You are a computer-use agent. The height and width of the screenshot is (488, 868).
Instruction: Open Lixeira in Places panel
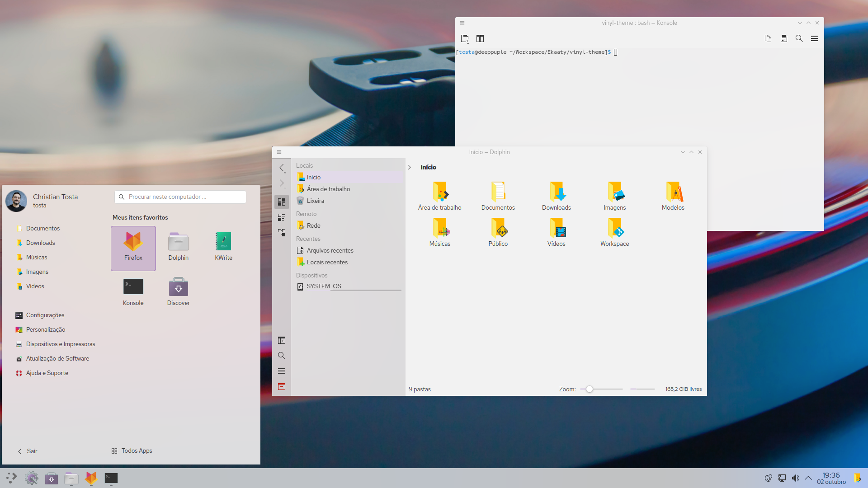pyautogui.click(x=348, y=201)
